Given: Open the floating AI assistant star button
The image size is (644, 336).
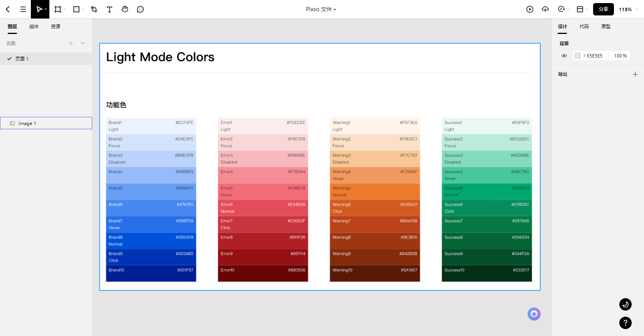Looking at the screenshot, I should click(x=534, y=314).
